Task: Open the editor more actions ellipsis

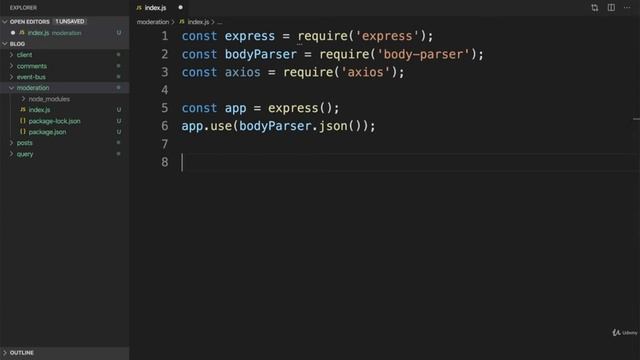Action: 627,8
